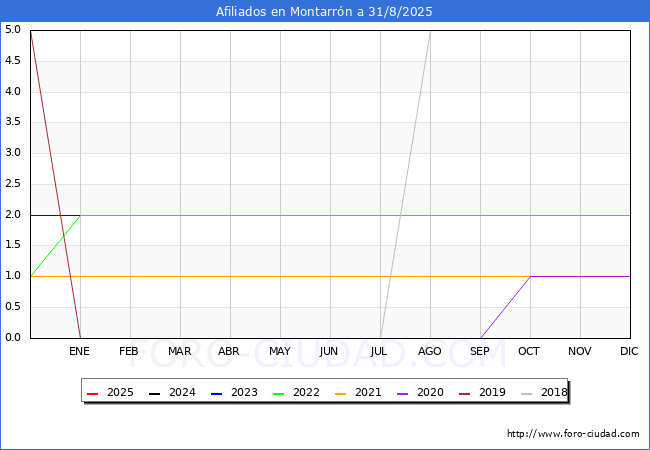Select the '2021' legend label
The width and height of the screenshot is (650, 450).
click(368, 392)
